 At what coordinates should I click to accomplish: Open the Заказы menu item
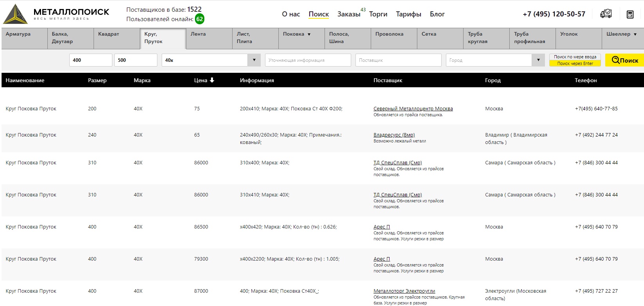[x=348, y=14]
